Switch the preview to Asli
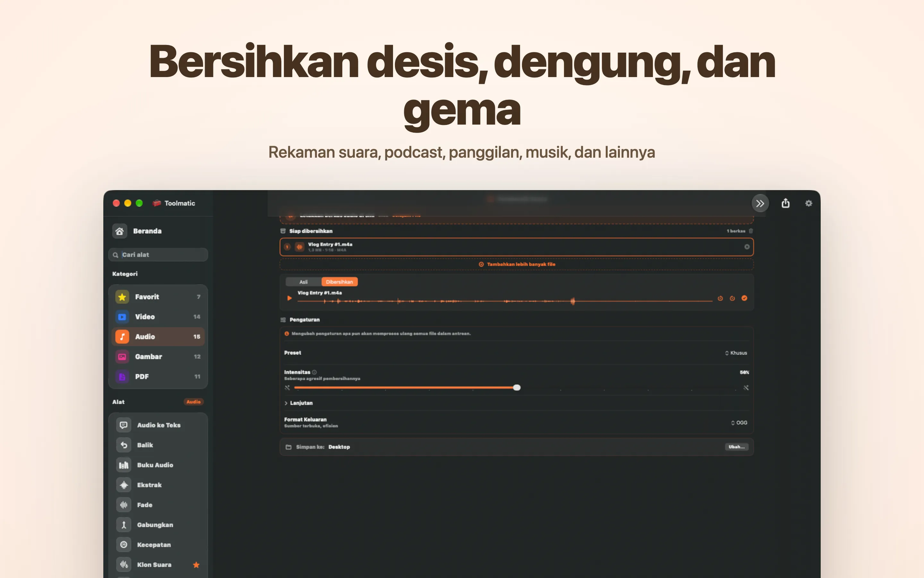This screenshot has width=924, height=578. coord(304,282)
